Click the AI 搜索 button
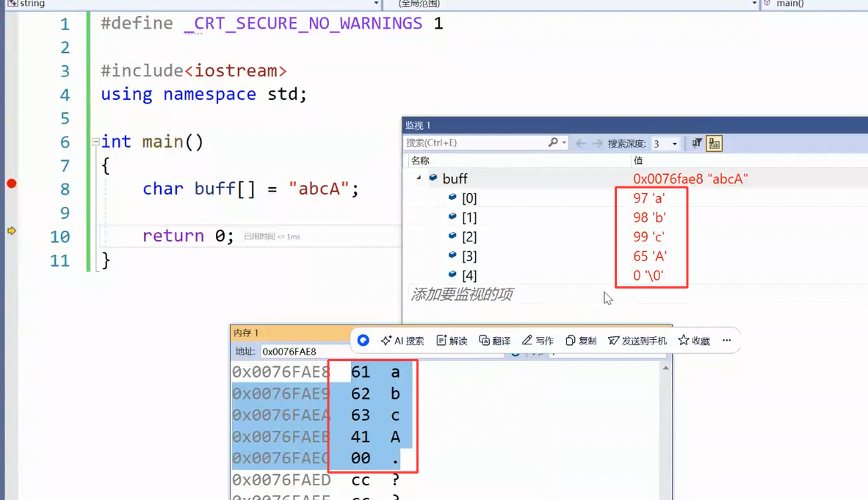The image size is (868, 500). click(x=402, y=341)
